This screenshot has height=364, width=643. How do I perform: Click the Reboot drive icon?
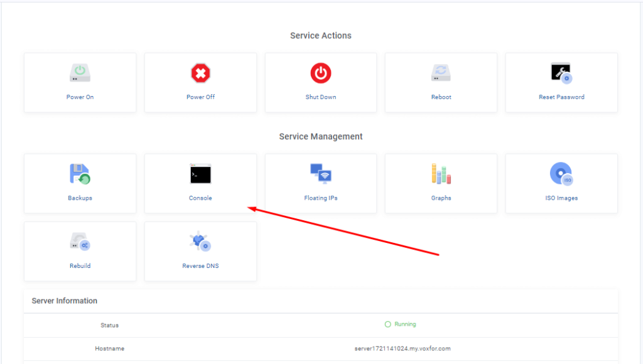[x=441, y=73]
